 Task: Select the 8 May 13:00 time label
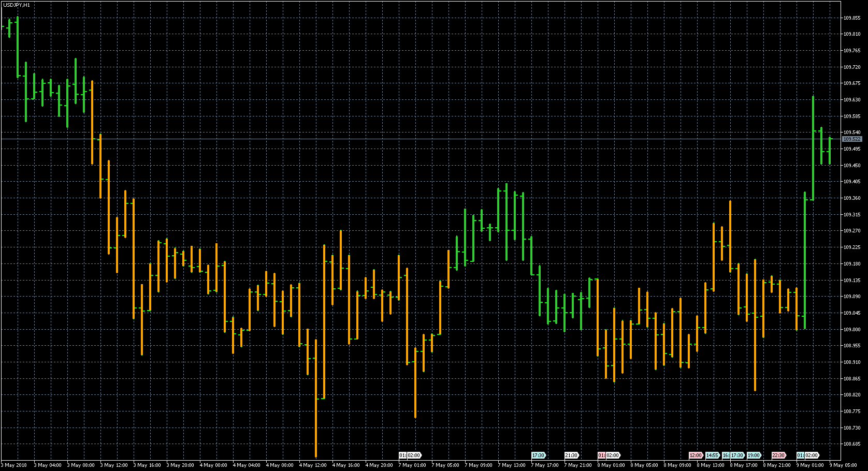(710, 465)
